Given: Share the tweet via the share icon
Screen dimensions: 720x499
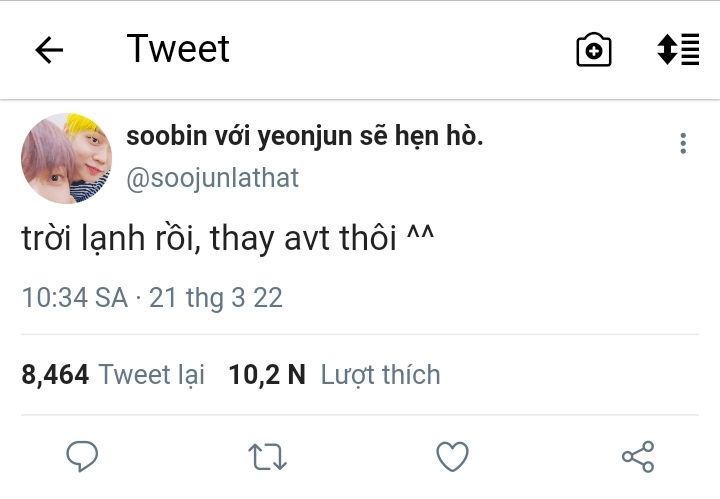Looking at the screenshot, I should 638,457.
